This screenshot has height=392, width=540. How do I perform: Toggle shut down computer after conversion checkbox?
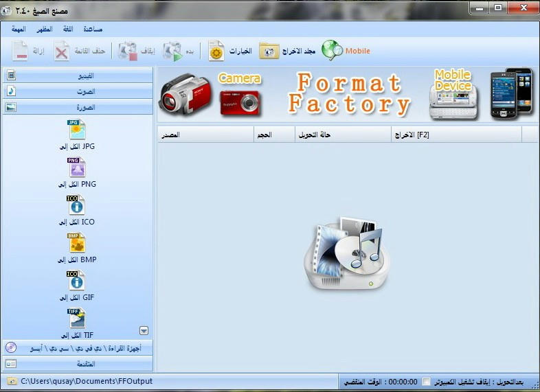coord(427,382)
